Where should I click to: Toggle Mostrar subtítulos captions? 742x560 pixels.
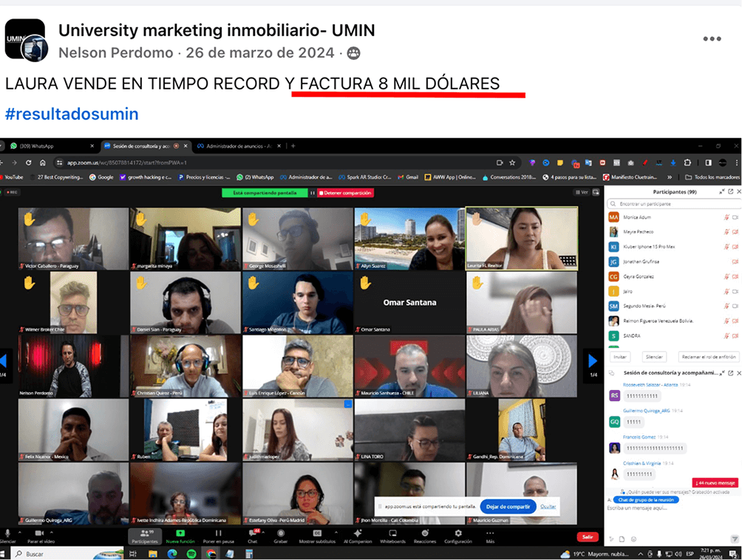click(316, 533)
